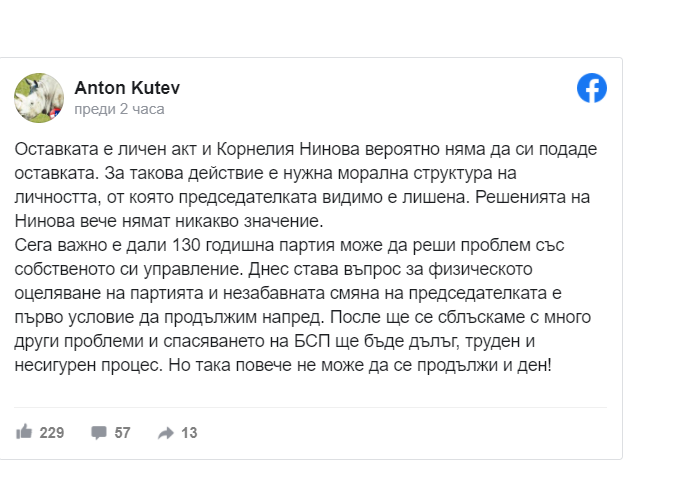This screenshot has height=496, width=692.
Task: Click the "преди 2 часа" timestamp
Action: click(120, 109)
